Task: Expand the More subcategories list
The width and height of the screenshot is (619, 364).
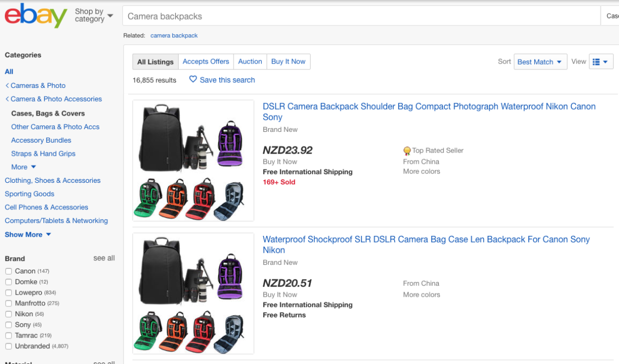Action: [x=23, y=167]
